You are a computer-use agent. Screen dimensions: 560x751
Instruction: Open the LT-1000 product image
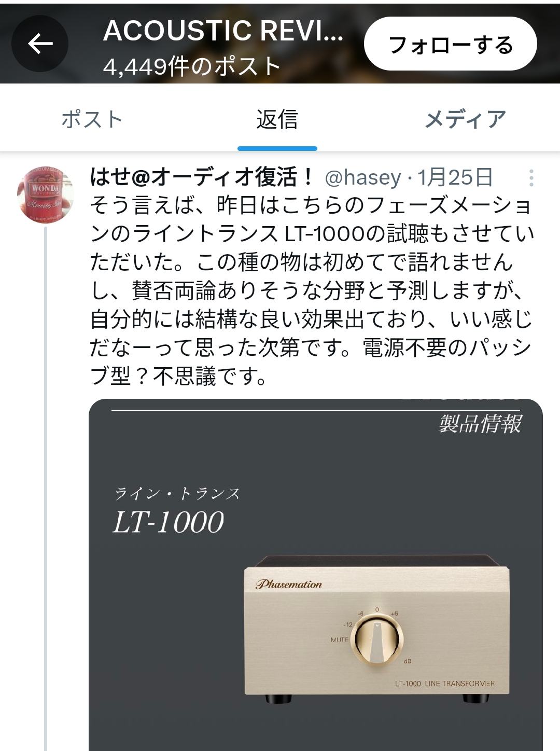[x=316, y=575]
